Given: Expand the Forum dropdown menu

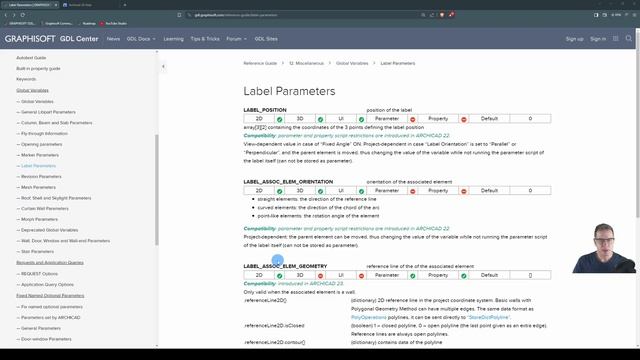Looking at the screenshot, I should click(236, 39).
